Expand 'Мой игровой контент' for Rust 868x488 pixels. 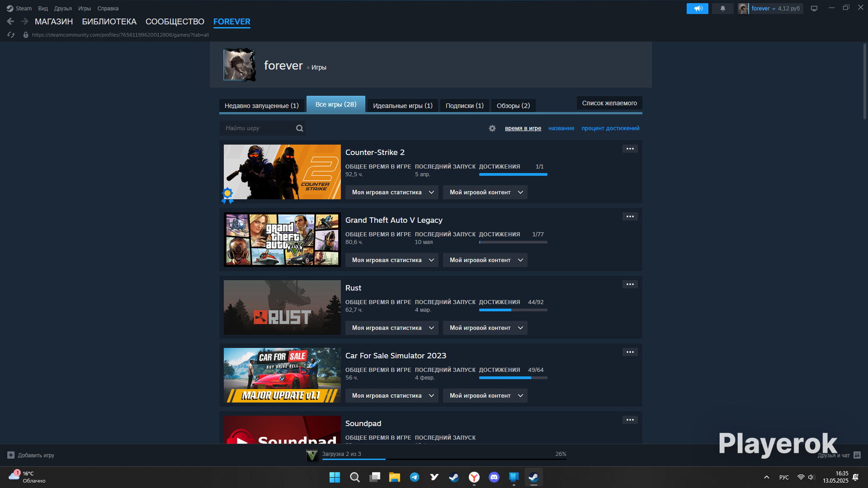(x=485, y=328)
